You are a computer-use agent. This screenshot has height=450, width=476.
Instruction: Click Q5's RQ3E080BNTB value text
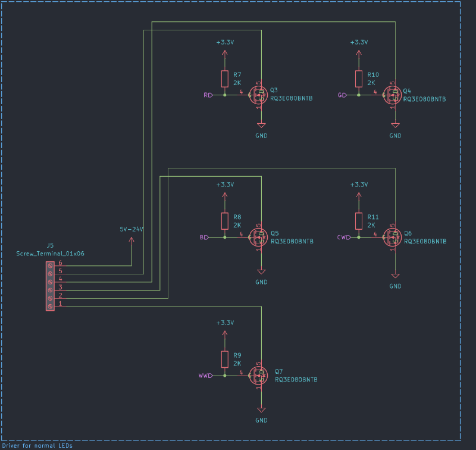[292, 242]
